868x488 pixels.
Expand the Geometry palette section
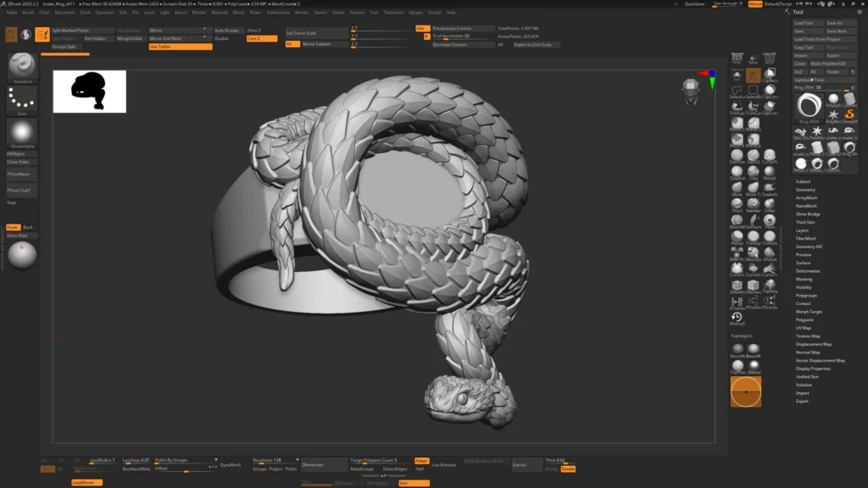pos(805,190)
